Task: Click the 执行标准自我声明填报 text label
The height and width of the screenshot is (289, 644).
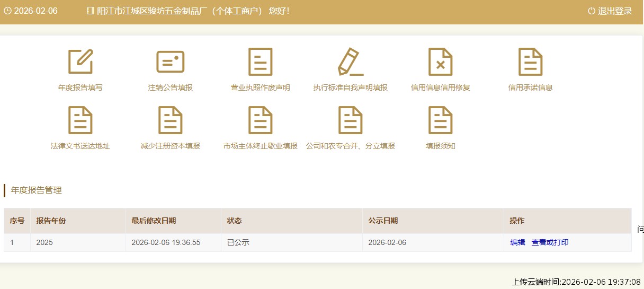Action: click(351, 87)
